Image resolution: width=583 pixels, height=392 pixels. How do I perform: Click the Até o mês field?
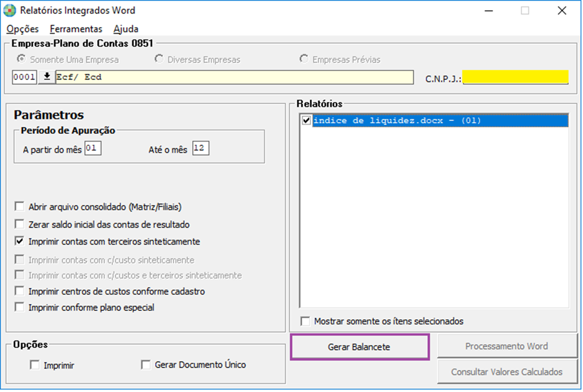coord(201,148)
